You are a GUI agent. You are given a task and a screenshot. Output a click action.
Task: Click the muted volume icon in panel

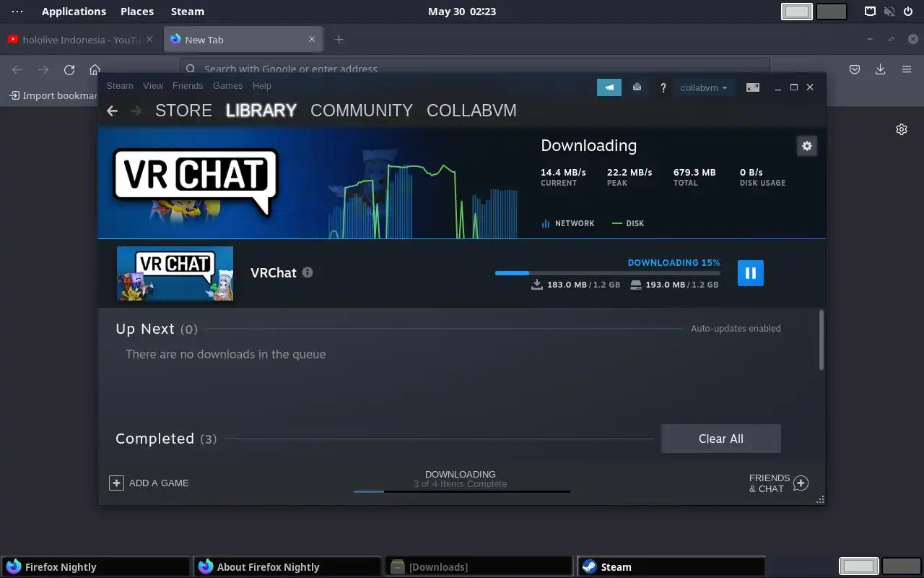[889, 12]
